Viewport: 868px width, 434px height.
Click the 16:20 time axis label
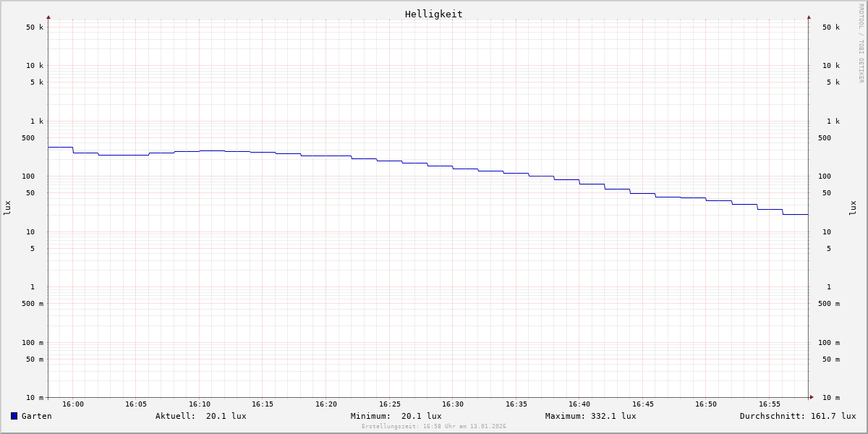[x=326, y=404]
